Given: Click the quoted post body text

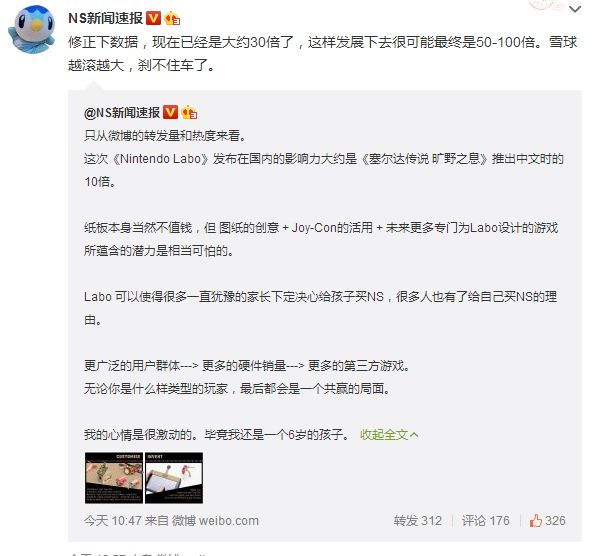Looking at the screenshot, I should [323, 285].
